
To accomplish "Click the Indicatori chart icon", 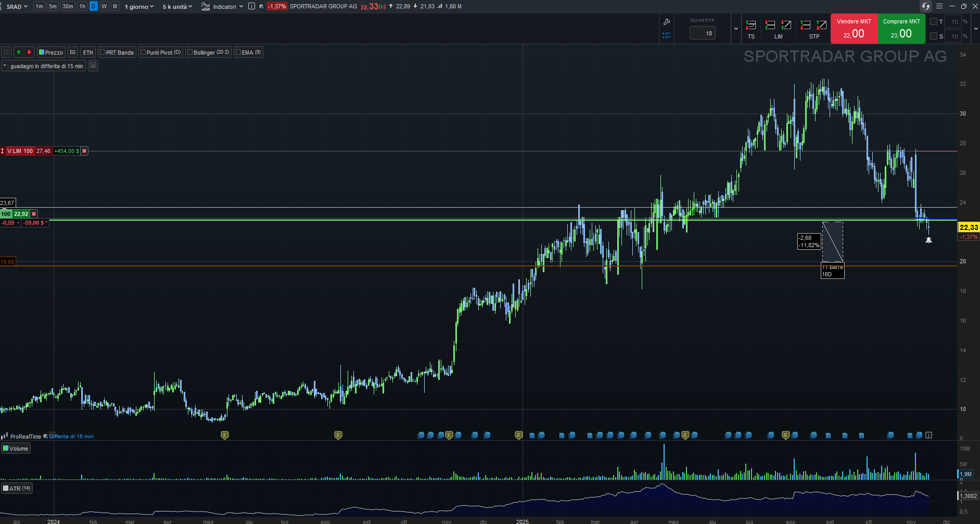I will [x=206, y=6].
